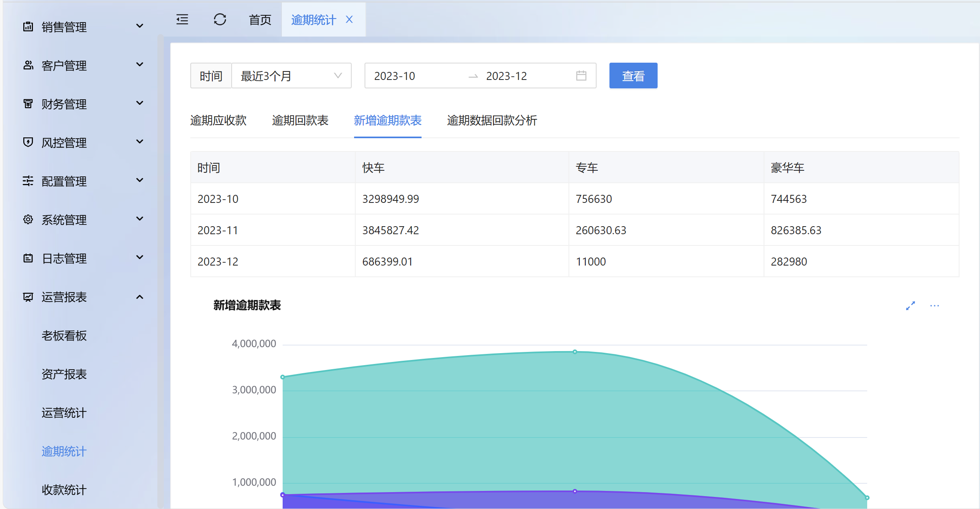This screenshot has width=980, height=509.
Task: Switch to the 逾期数据回款分析 tab
Action: point(492,120)
